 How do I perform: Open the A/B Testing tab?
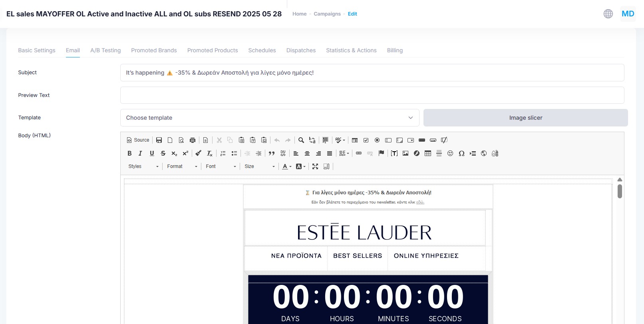pos(105,50)
